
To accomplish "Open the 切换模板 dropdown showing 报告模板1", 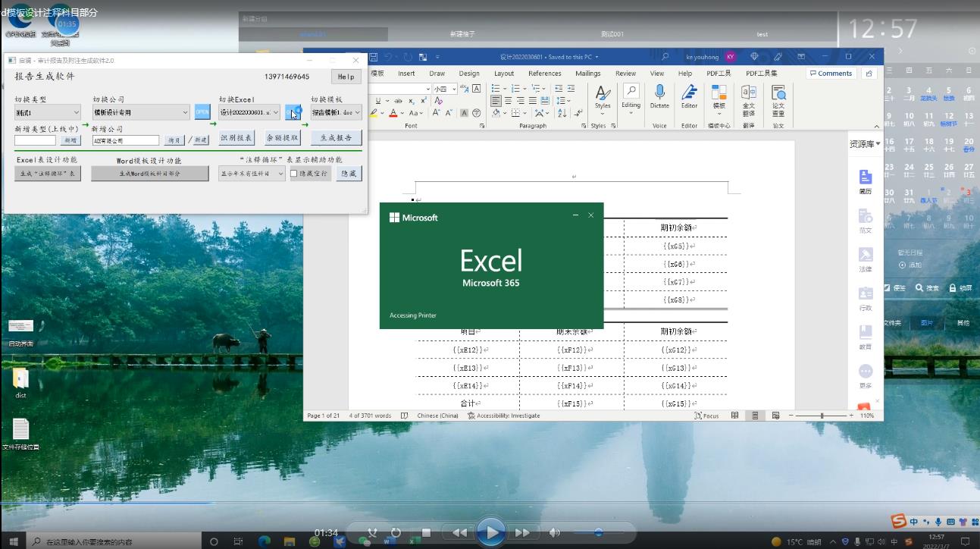I will tap(337, 112).
